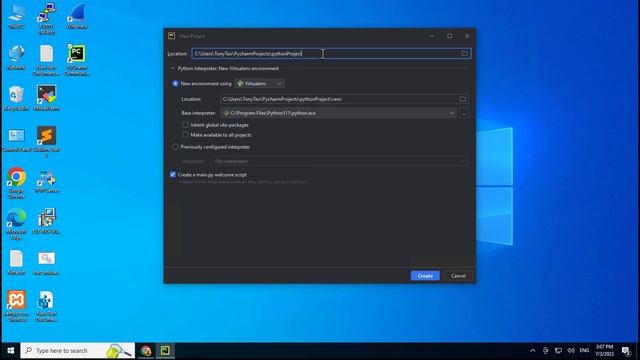
Task: Click the PyCharm logo in New Project title bar
Action: pyautogui.click(x=171, y=36)
